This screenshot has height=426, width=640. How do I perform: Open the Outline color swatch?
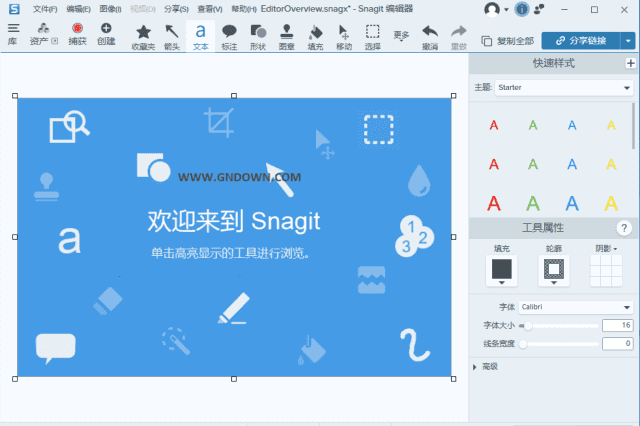click(x=554, y=271)
